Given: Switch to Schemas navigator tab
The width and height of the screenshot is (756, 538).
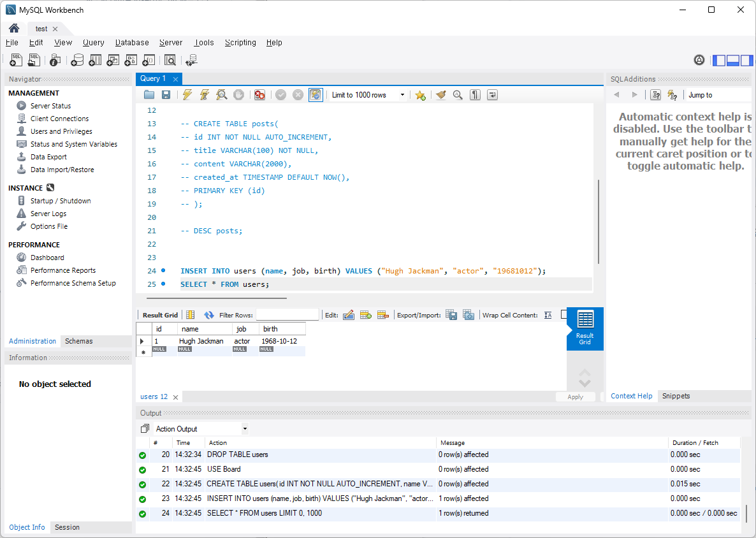Looking at the screenshot, I should click(x=78, y=341).
